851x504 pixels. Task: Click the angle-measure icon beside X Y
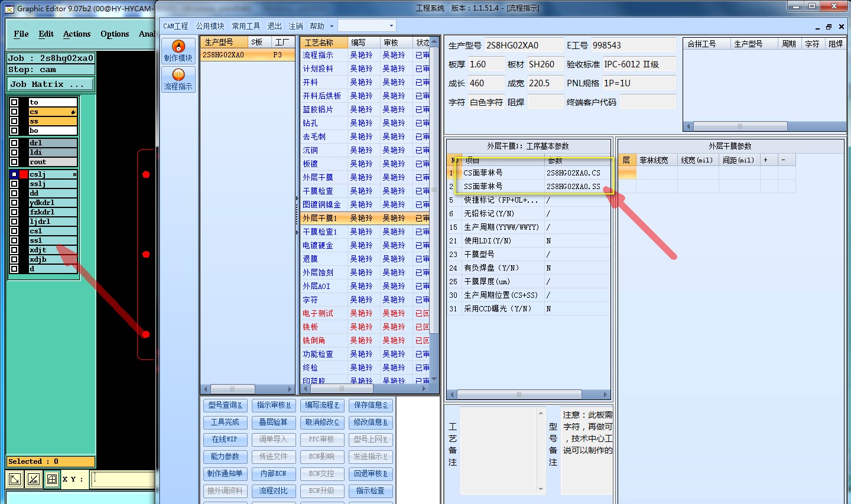coord(34,479)
